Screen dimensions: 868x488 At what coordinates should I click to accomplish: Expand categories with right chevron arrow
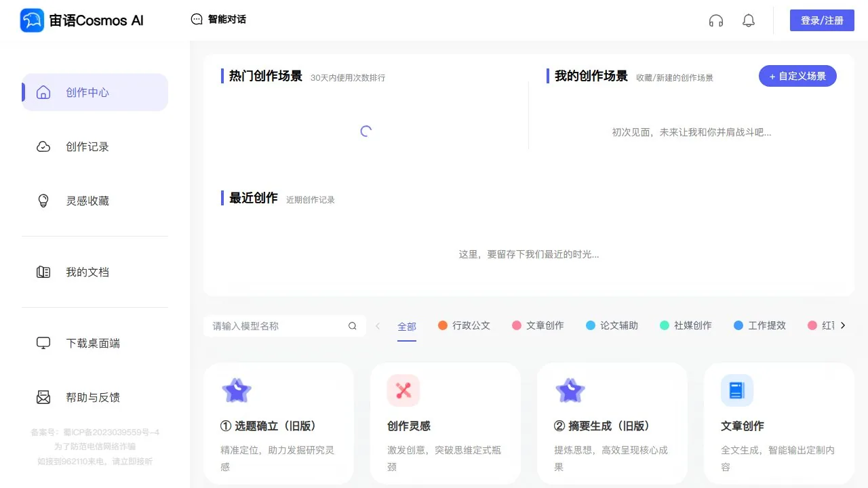843,325
